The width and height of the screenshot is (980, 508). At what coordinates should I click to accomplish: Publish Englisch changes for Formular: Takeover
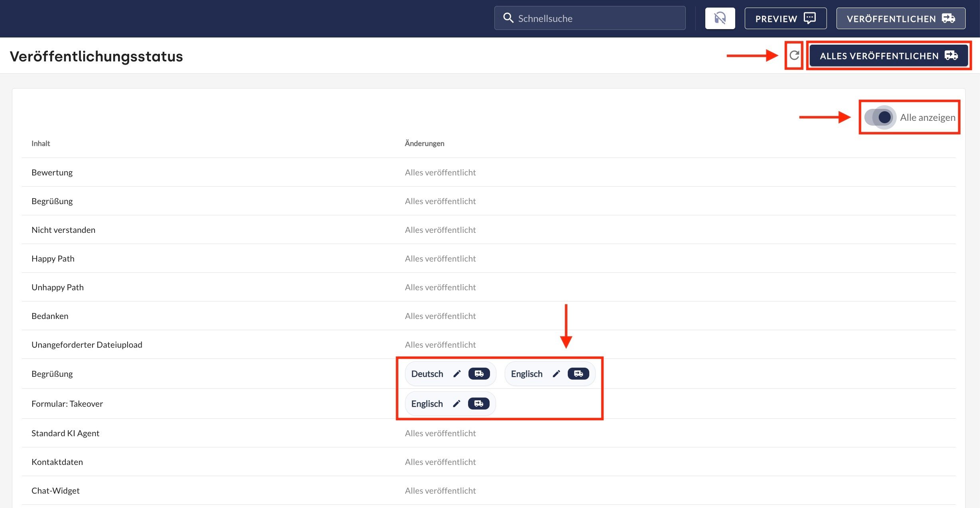tap(478, 404)
